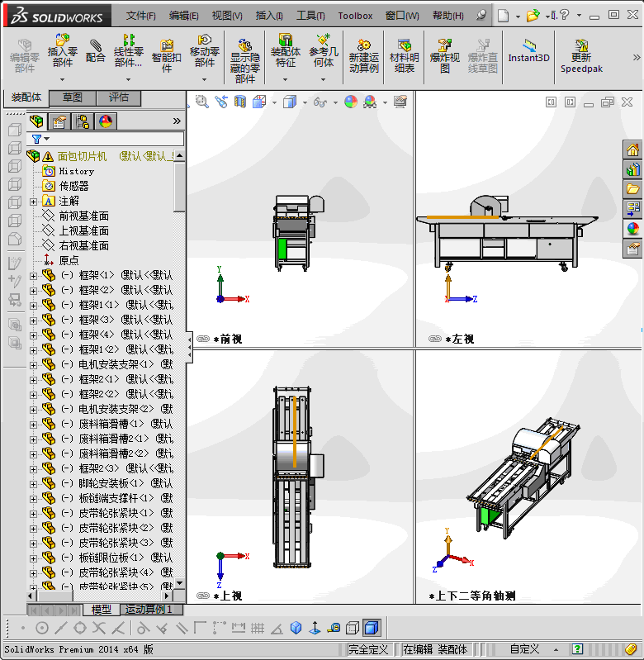Viewport: 644px width, 660px height.
Task: Select the 模型 bottom tab
Action: point(102,609)
